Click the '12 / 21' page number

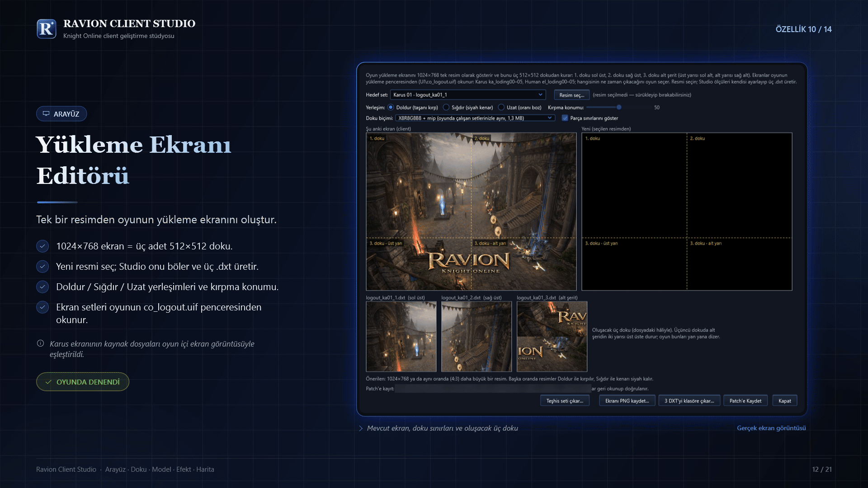[x=822, y=469]
